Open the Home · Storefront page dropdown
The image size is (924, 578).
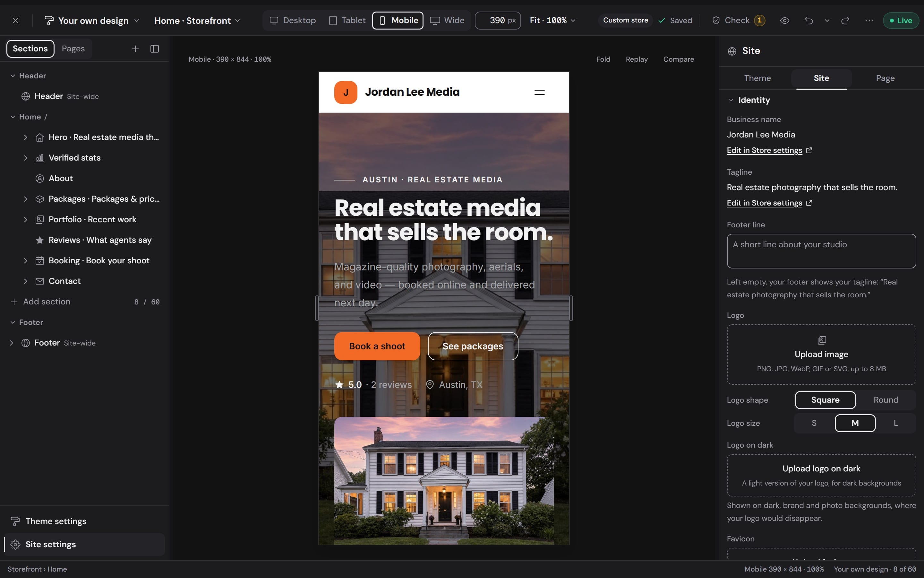[197, 21]
